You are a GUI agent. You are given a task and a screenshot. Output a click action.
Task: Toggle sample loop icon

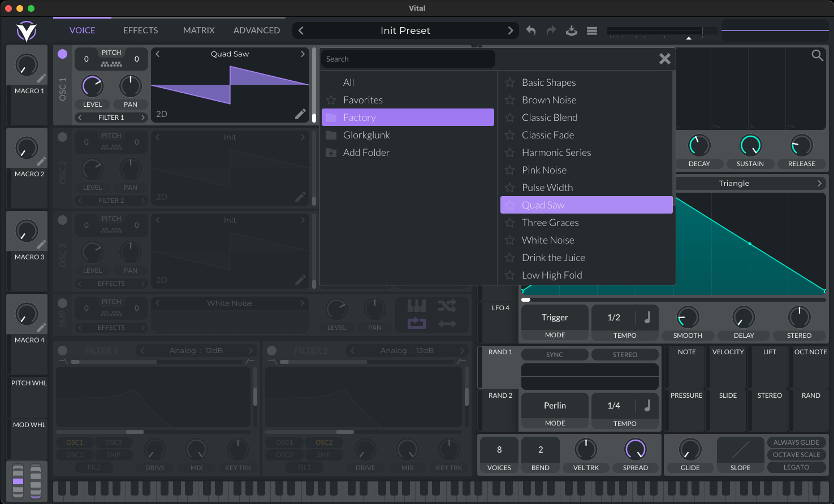[417, 323]
